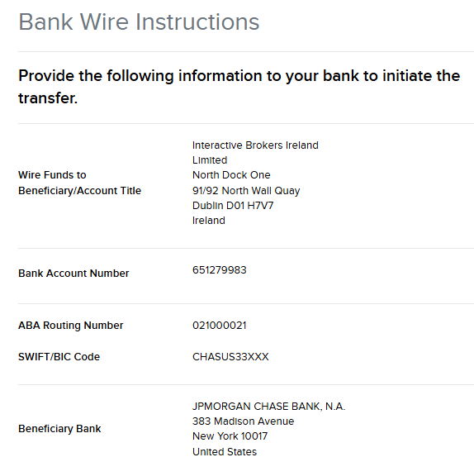The image size is (474, 476).
Task: Click the Dublin D01 H7V7 line
Action: [233, 206]
